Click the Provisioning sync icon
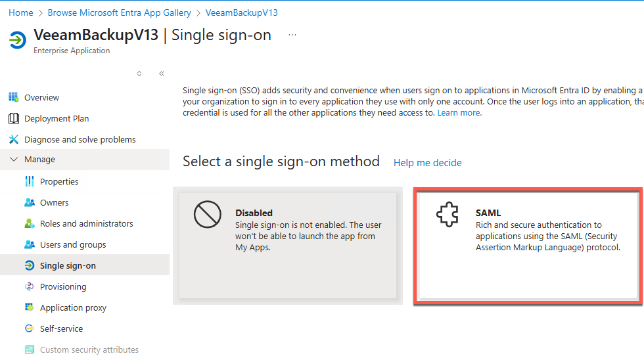The image size is (644, 356). (x=29, y=286)
